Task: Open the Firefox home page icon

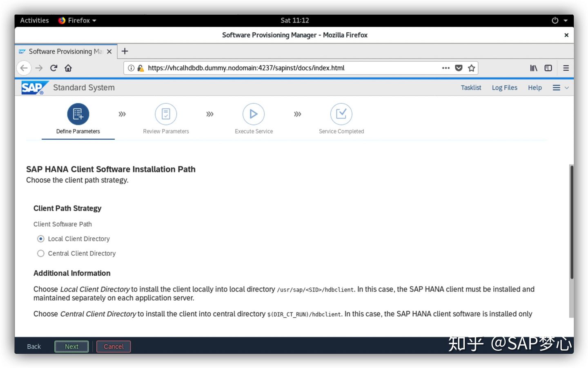Action: (68, 68)
